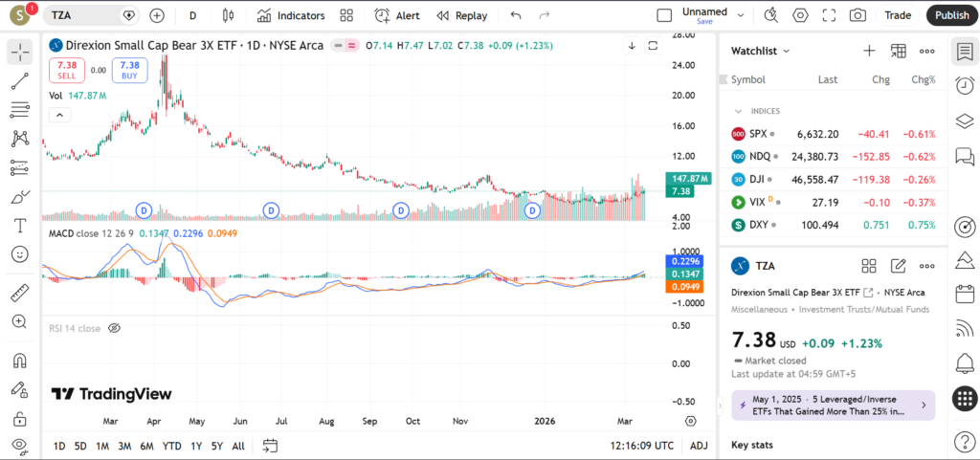
Task: Open the Indicators dialog
Action: click(291, 15)
